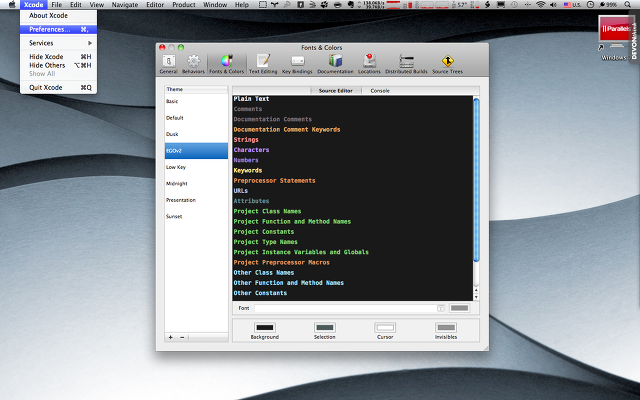Open the Locations preferences pane

pyautogui.click(x=369, y=64)
